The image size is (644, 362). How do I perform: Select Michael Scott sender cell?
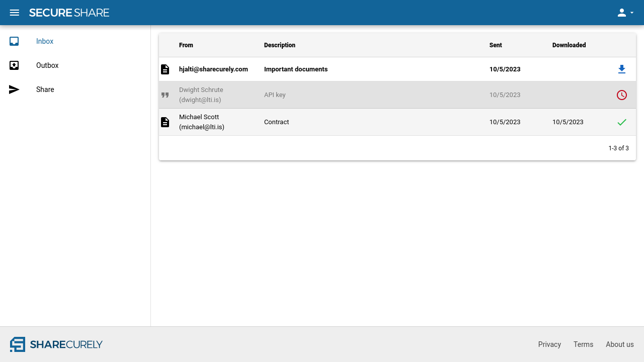202,122
